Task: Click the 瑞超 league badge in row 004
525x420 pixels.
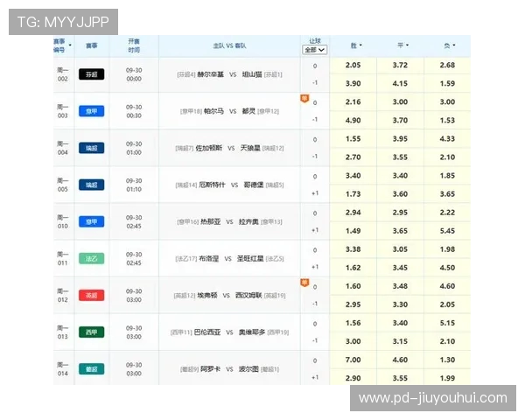Action: 91,148
